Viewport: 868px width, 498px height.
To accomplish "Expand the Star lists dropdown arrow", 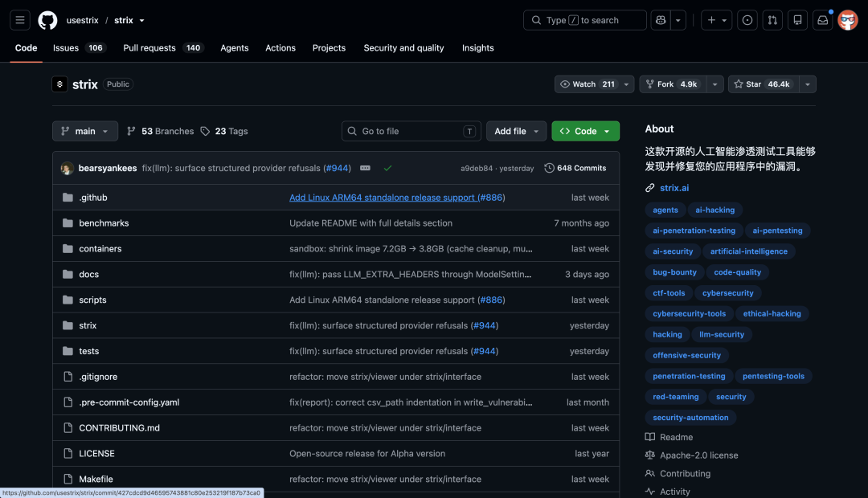I will (808, 84).
